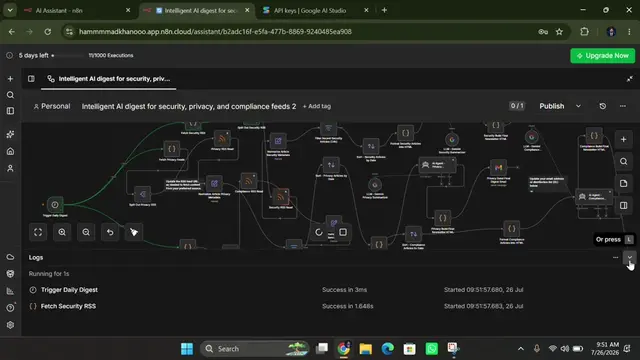Image resolution: width=640 pixels, height=360 pixels.
Task: Reload the current page
Action: coord(48,31)
